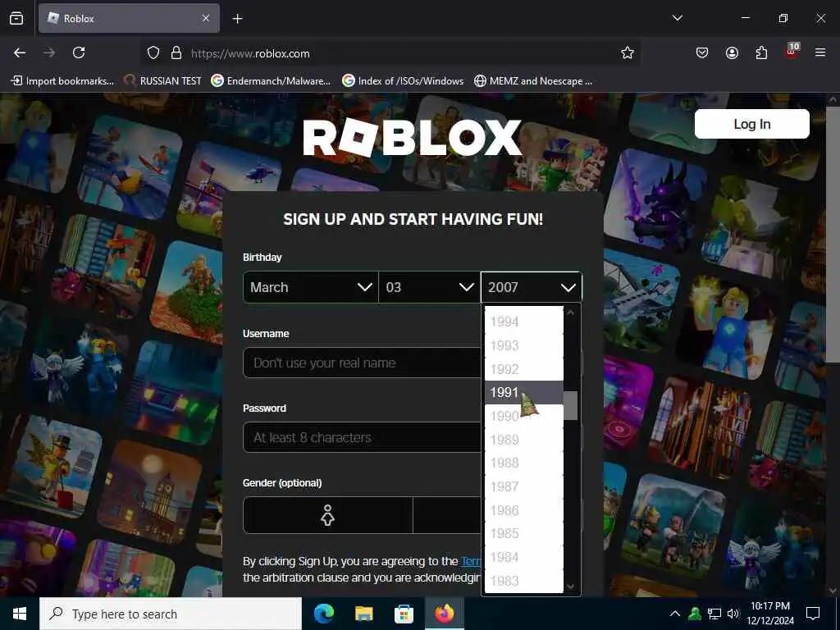
Task: Pick 1985 from the year list
Action: [524, 533]
